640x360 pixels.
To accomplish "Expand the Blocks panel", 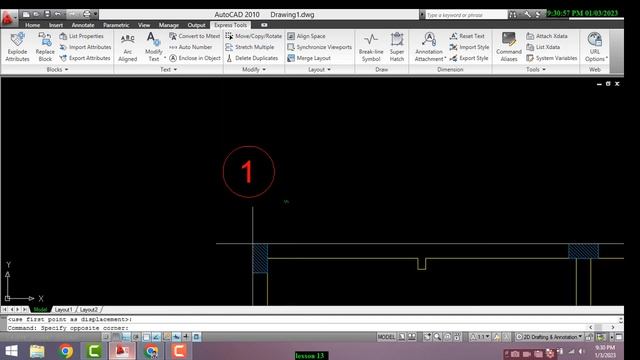I will [x=57, y=70].
